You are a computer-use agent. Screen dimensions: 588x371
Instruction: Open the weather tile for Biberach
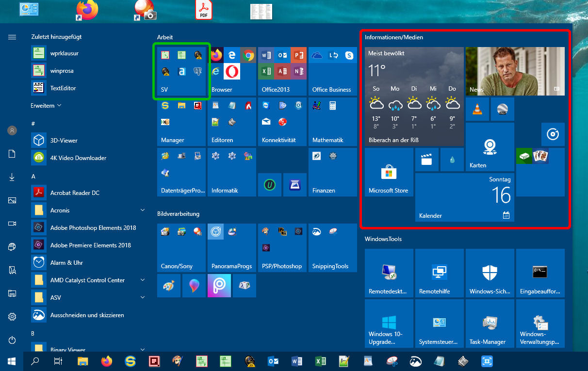click(x=413, y=97)
